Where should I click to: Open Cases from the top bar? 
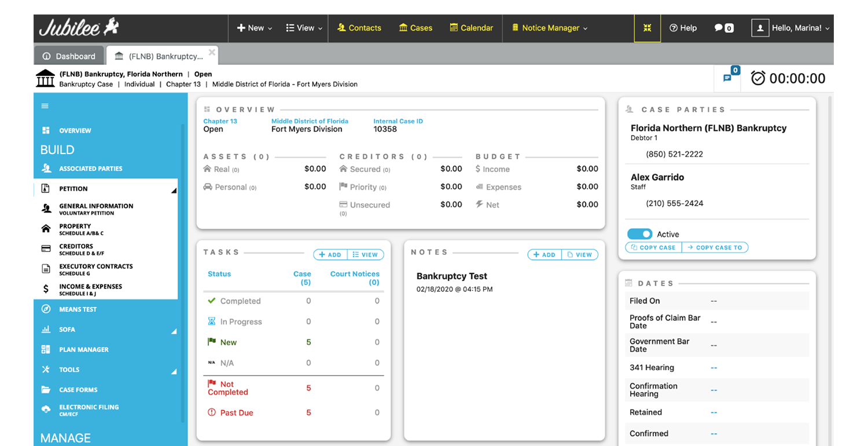[416, 28]
